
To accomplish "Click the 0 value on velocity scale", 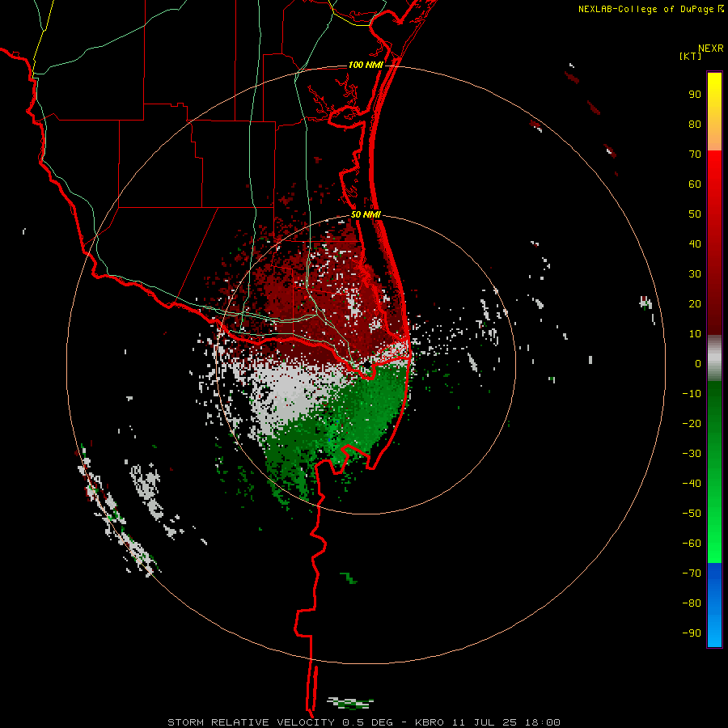I will [x=698, y=363].
